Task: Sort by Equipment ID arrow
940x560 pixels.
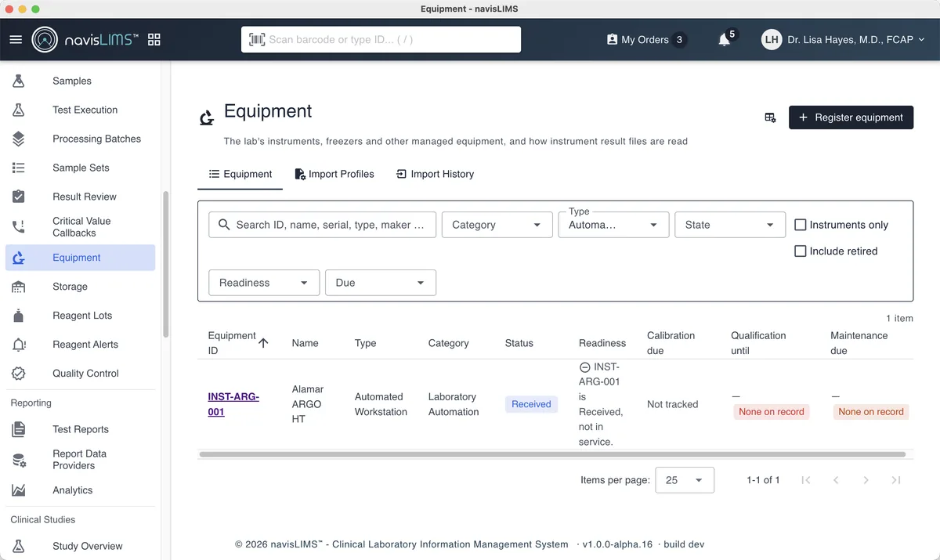Action: (263, 343)
